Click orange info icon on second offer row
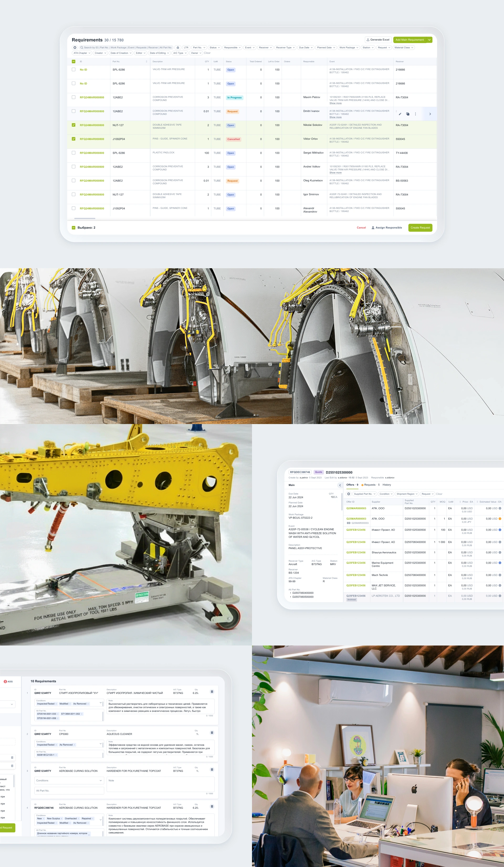This screenshot has height=867, width=504. (500, 518)
